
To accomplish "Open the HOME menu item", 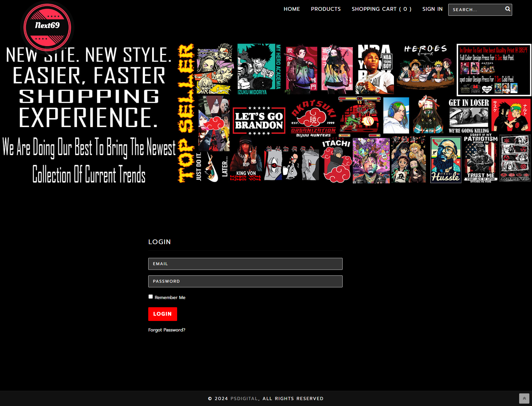I will coord(292,9).
